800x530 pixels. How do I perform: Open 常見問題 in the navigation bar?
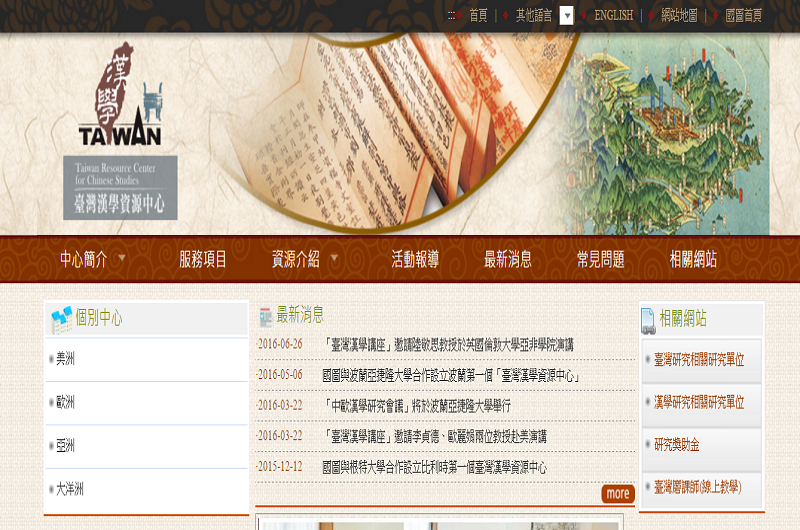(601, 259)
